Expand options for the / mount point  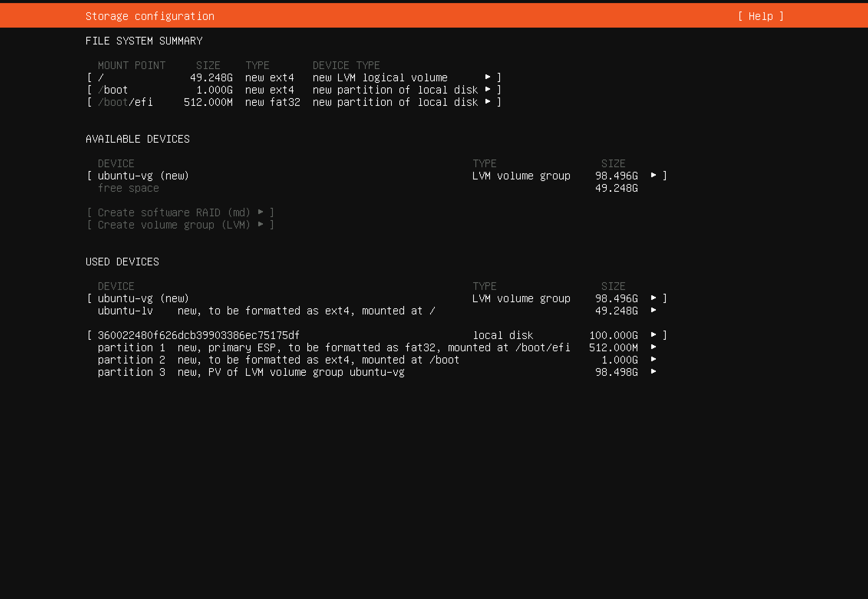tap(488, 77)
